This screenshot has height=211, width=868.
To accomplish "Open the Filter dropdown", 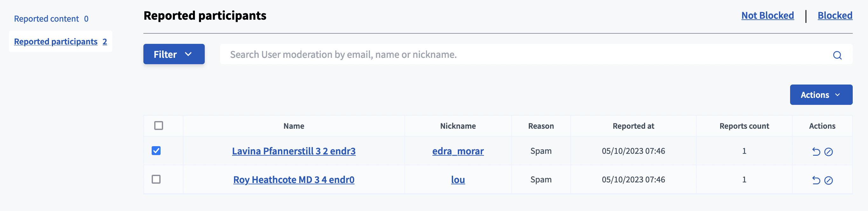I will [174, 54].
